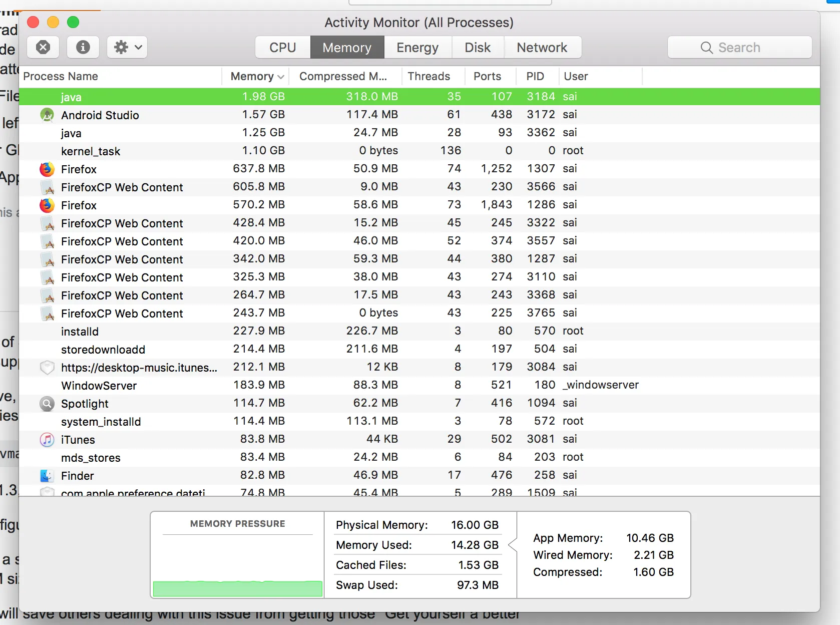
Task: Select the WindowServer process name
Action: coord(99,386)
